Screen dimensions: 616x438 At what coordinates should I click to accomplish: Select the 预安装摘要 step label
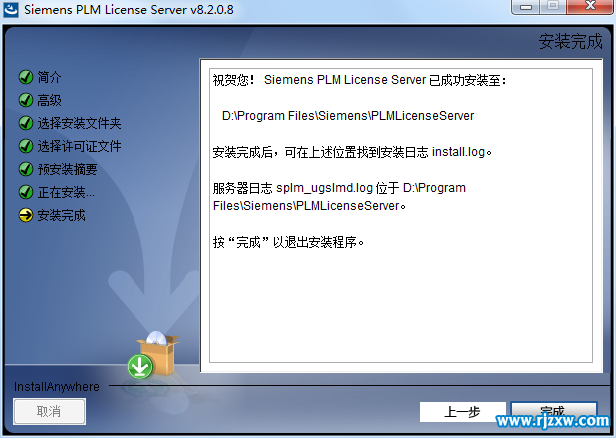click(67, 169)
